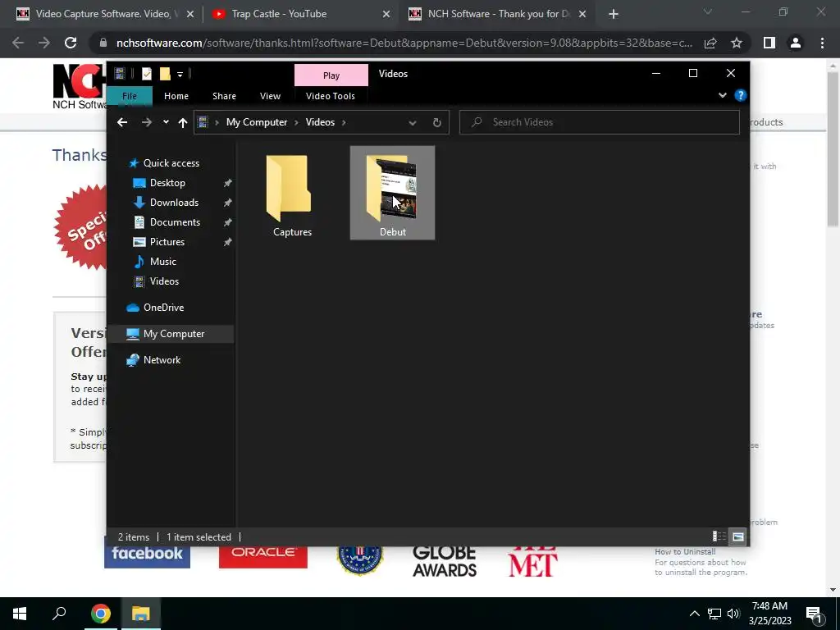Open File Explorer help
Image resolution: width=840 pixels, height=630 pixels.
tap(741, 95)
